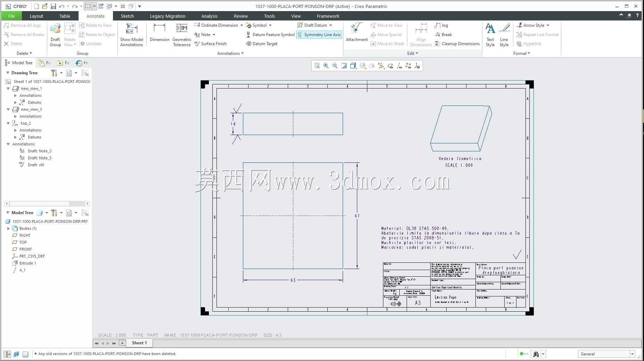
Task: Switch to the Sketch ribbon tab
Action: [x=127, y=16]
